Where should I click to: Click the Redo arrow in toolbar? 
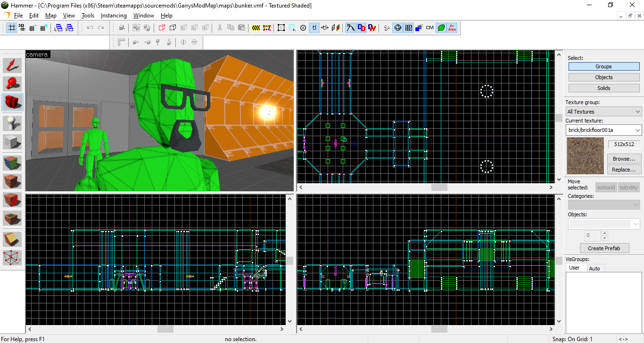point(101,28)
